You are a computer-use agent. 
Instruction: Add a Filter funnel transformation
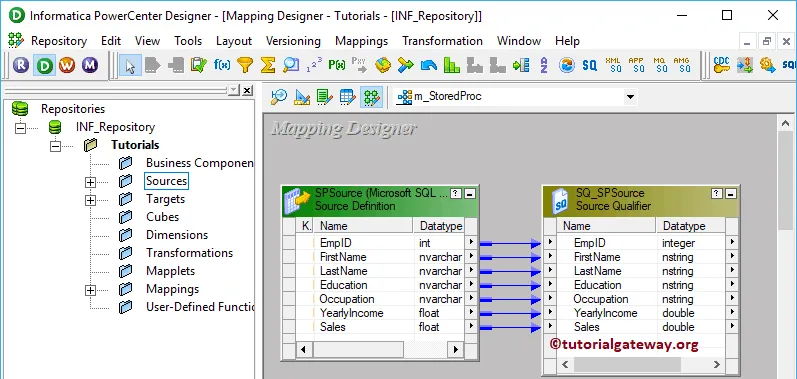(245, 65)
